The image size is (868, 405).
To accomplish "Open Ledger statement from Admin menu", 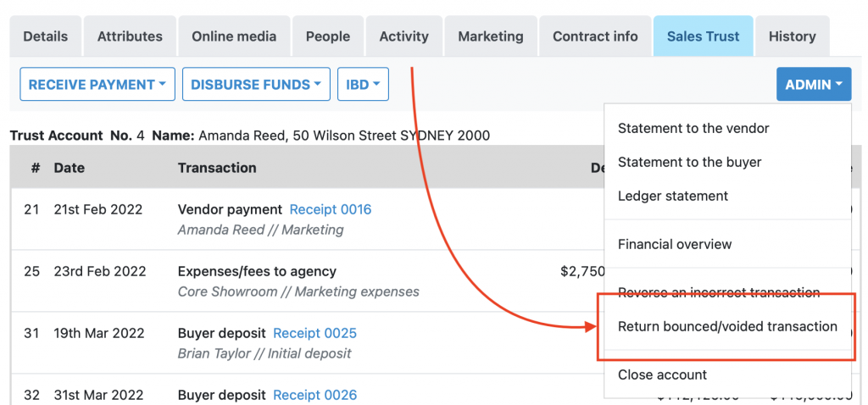I will (672, 197).
